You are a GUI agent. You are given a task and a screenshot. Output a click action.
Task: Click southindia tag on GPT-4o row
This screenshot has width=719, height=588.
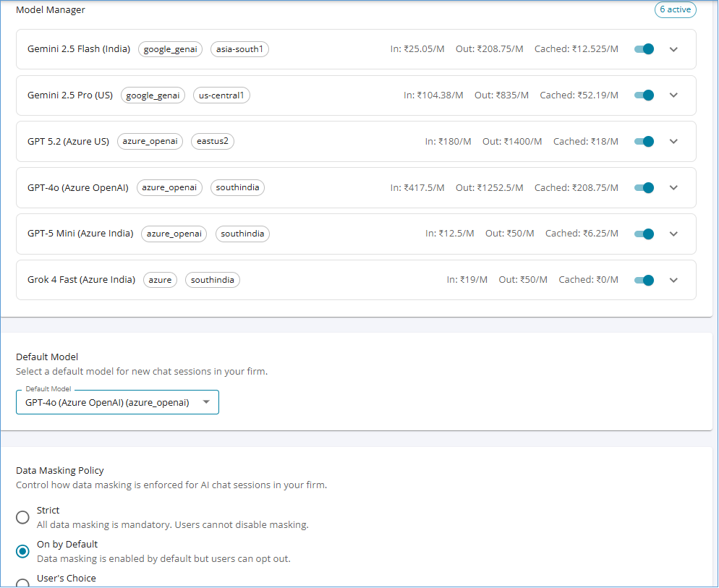tap(237, 187)
